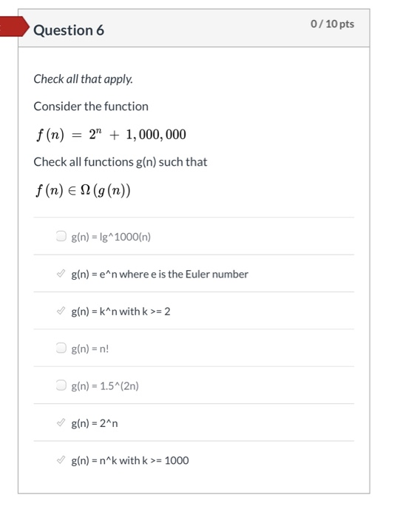Click the f(n) = 2^n + 1,000,000 formula
Screen dimensions: 420x518
(x=111, y=135)
